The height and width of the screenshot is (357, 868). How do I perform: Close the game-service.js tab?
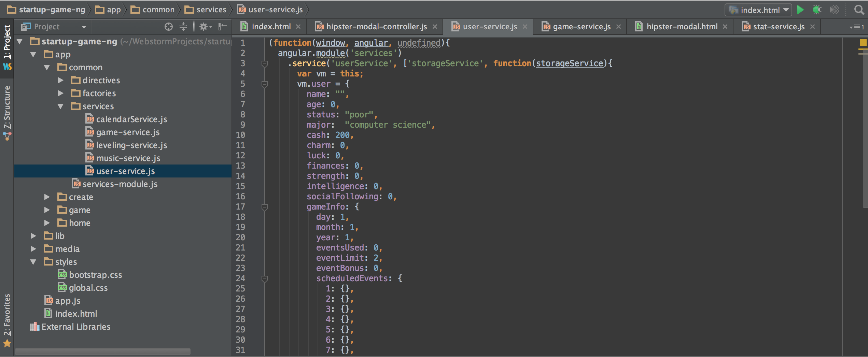pyautogui.click(x=618, y=27)
